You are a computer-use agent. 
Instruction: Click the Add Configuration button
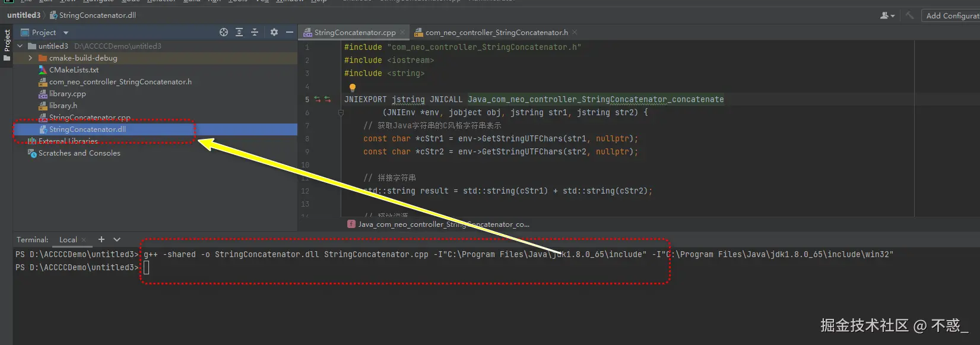tap(951, 15)
